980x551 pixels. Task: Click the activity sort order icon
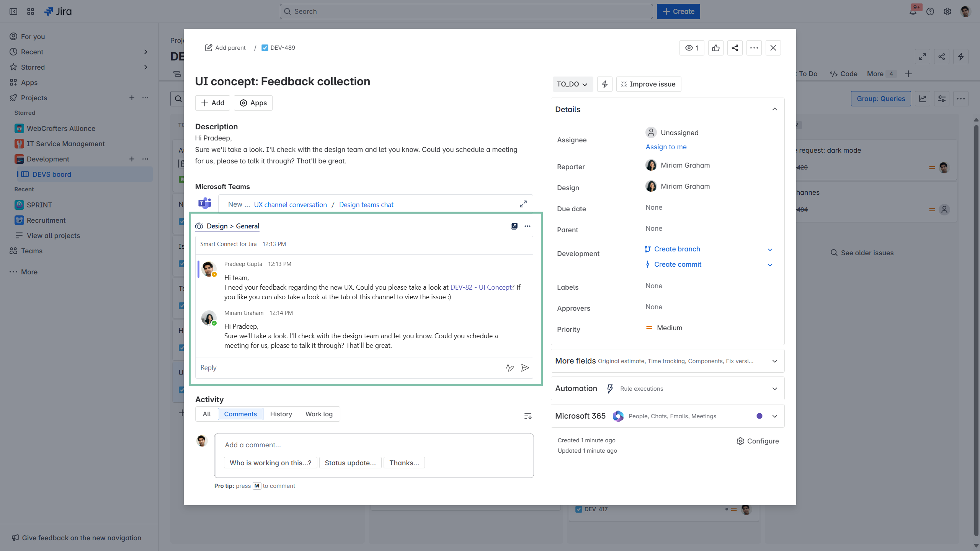(x=528, y=416)
